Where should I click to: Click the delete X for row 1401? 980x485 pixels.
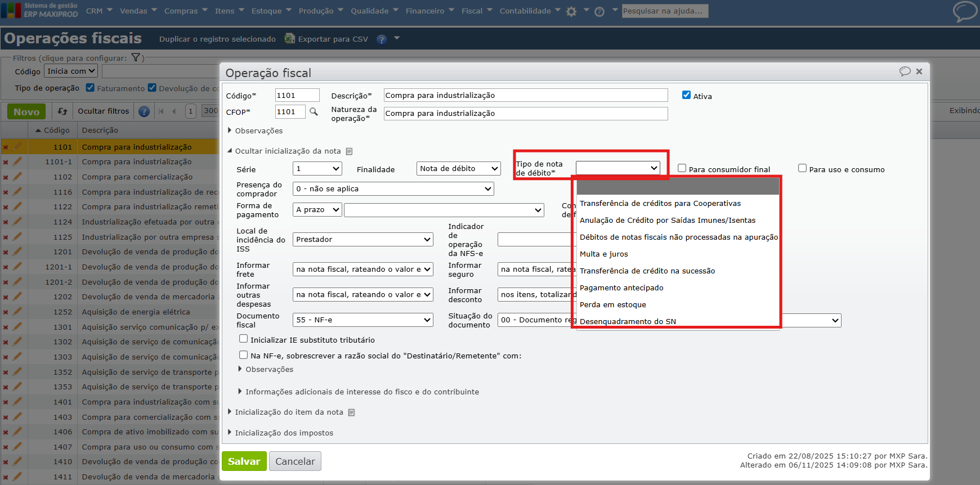coord(6,402)
